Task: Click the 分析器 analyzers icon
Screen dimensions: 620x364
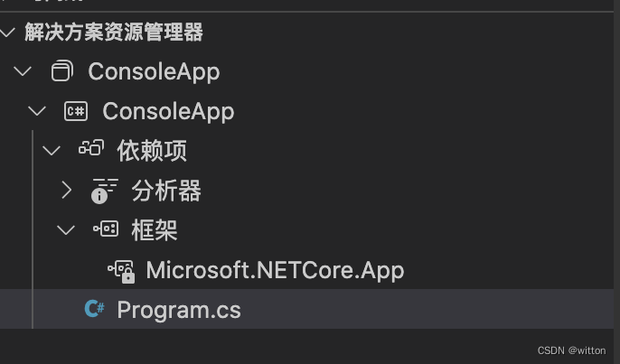Action: pyautogui.click(x=105, y=190)
